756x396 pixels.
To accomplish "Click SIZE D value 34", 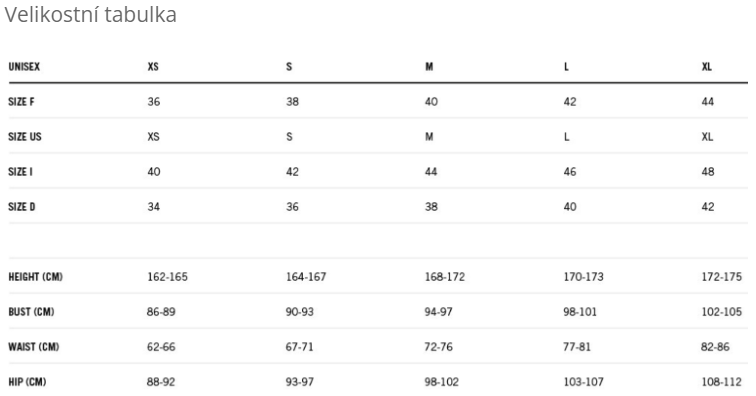I will (153, 207).
